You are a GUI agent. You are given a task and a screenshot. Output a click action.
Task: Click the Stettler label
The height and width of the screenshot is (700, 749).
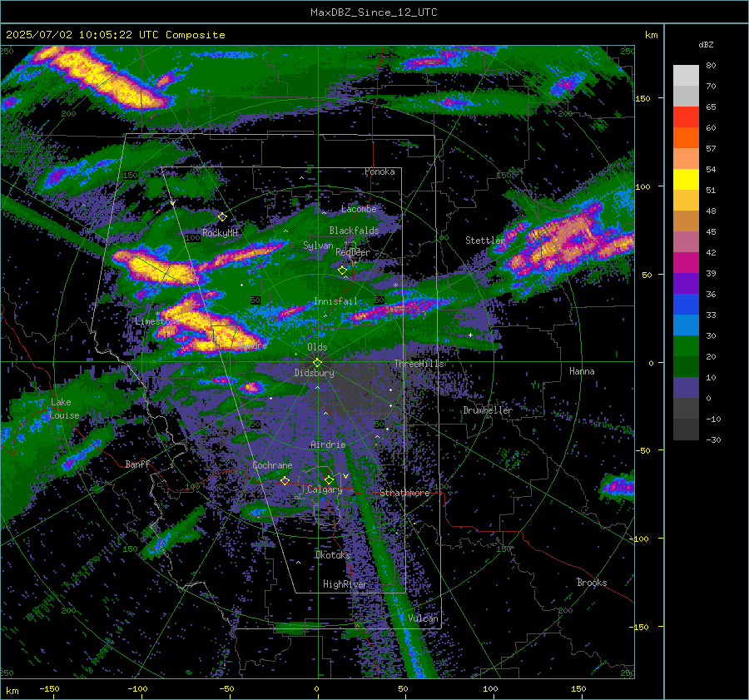tap(484, 241)
